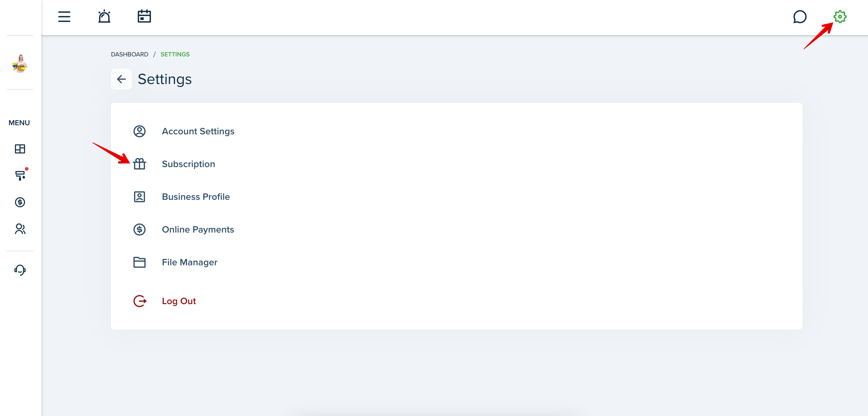Open the dollar coin icon in the sidebar

(20, 202)
